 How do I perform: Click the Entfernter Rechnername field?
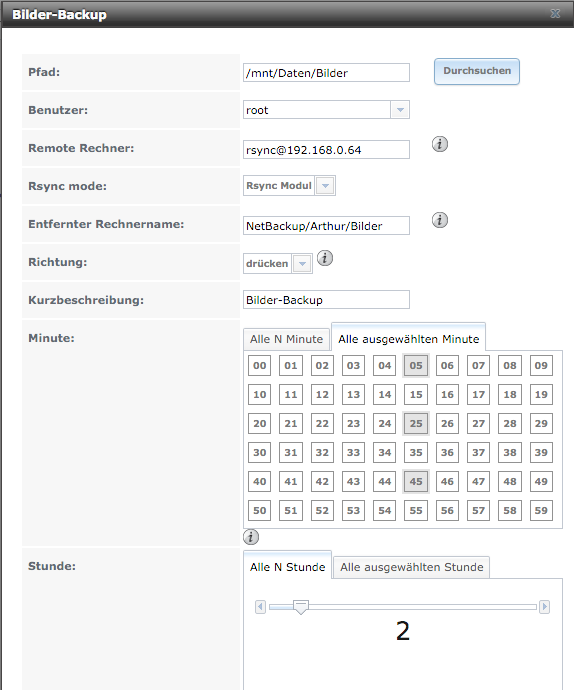(x=326, y=226)
